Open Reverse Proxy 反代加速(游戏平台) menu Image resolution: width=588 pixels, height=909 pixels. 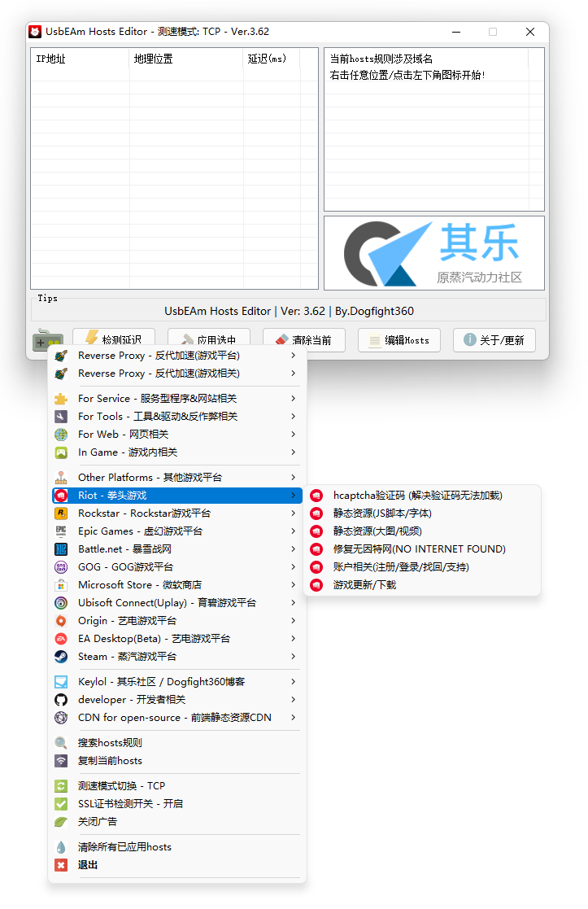[x=176, y=356]
